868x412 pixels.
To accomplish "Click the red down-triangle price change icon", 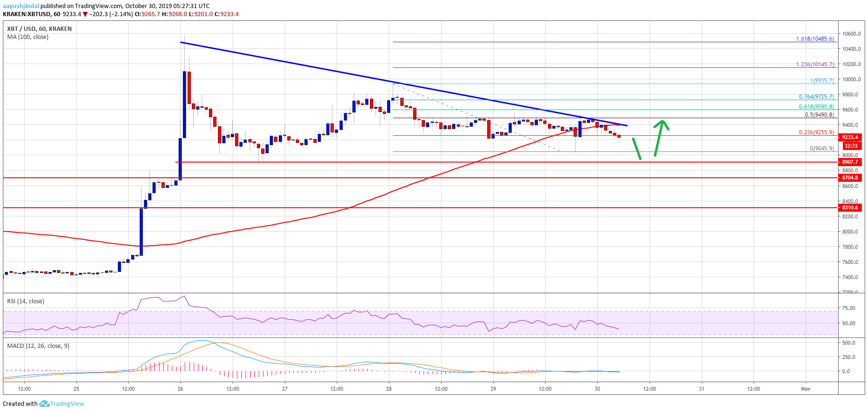I will point(85,14).
